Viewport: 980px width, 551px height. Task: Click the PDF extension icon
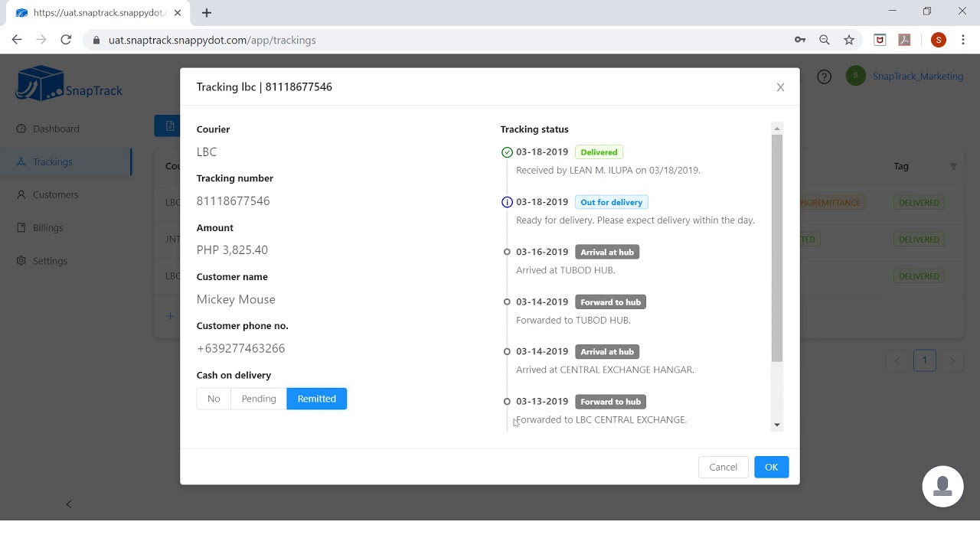click(x=904, y=40)
